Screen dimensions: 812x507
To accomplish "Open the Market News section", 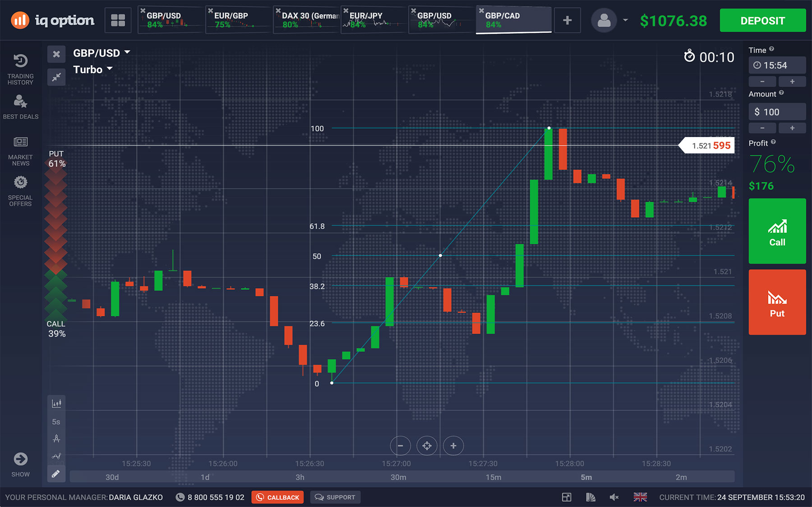I will point(20,152).
